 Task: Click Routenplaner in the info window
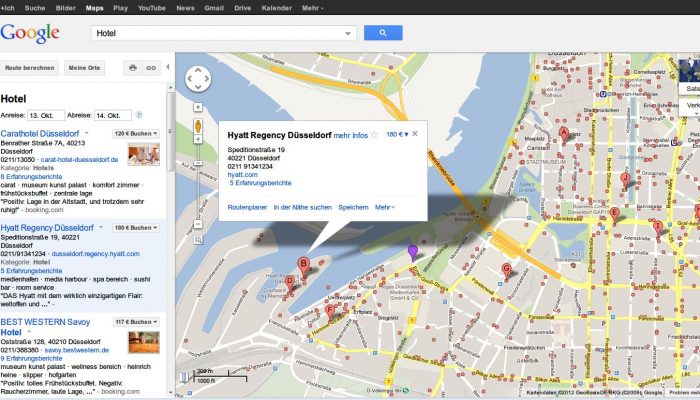247,207
